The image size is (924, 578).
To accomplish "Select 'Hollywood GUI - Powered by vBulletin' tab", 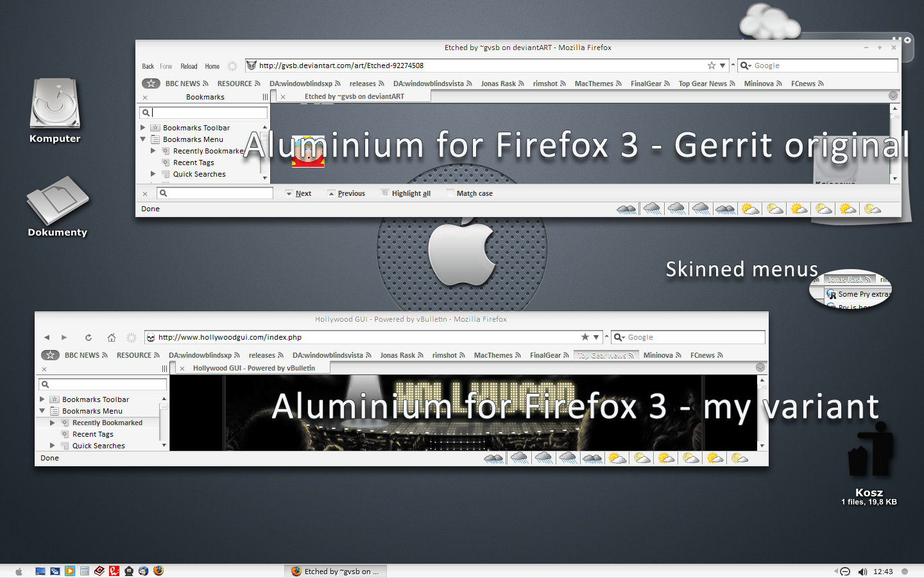I will (254, 368).
